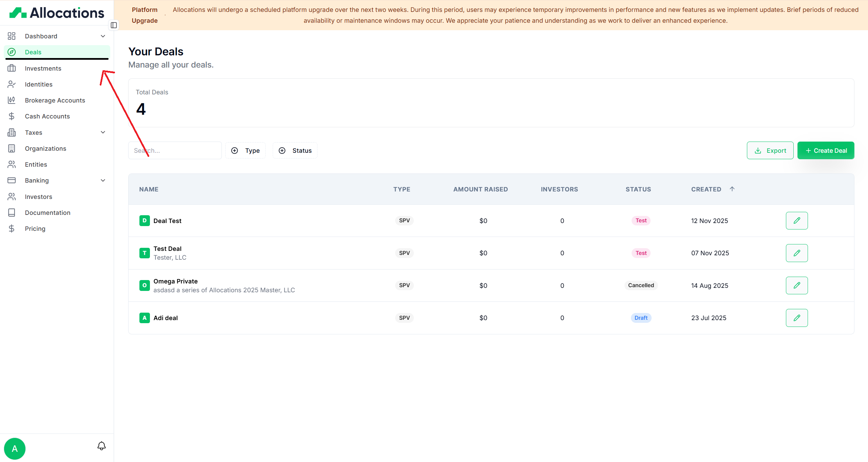Click the edit pencil for Adi deal
The image size is (868, 462).
[796, 318]
